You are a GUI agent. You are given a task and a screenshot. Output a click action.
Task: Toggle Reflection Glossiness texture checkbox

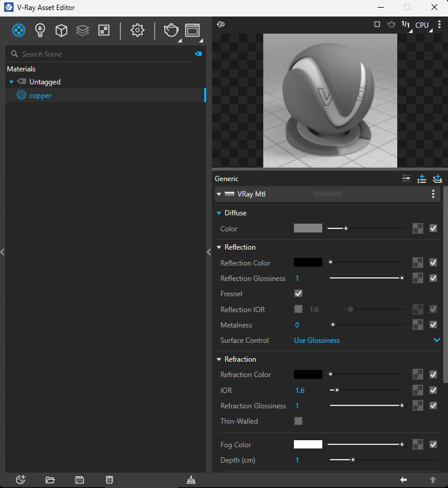click(433, 279)
